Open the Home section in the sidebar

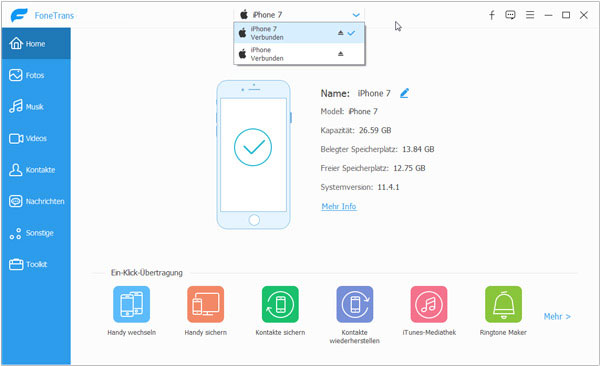point(36,44)
